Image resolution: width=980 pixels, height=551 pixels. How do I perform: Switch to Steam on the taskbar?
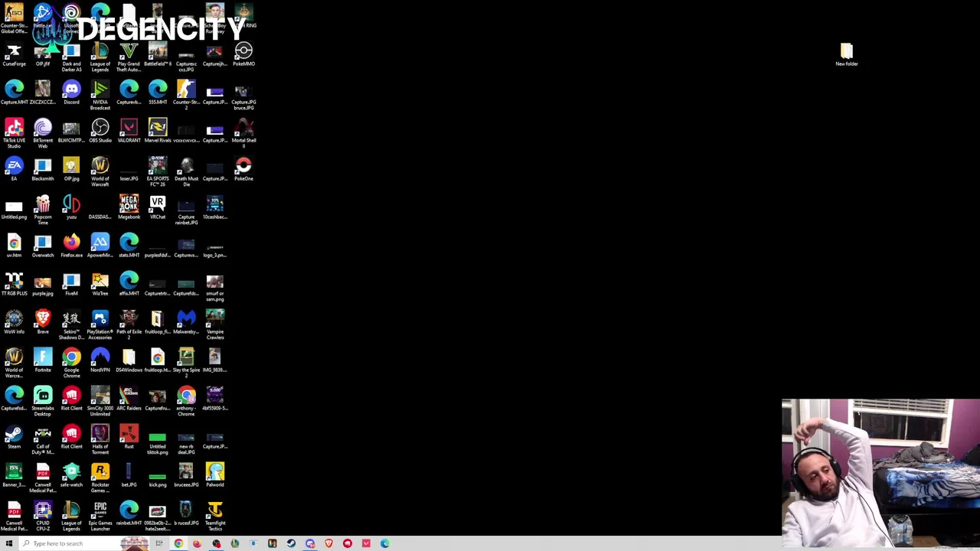coord(291,543)
